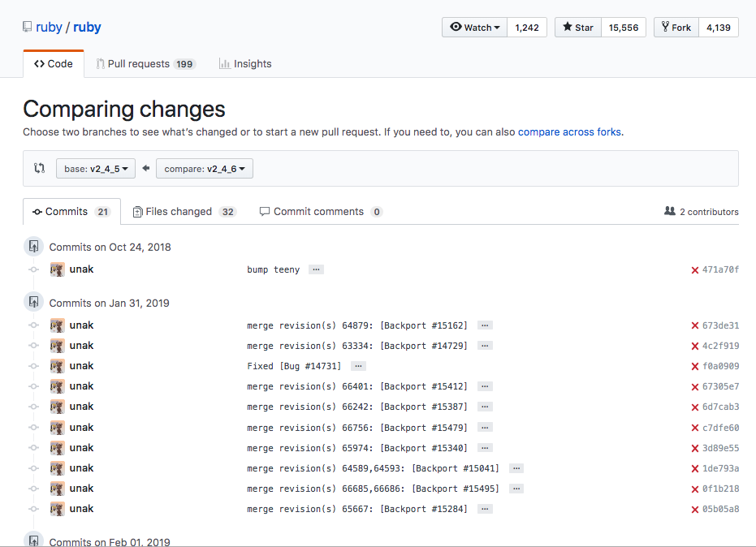Click unak avatar on Backport #15284 row

point(58,509)
